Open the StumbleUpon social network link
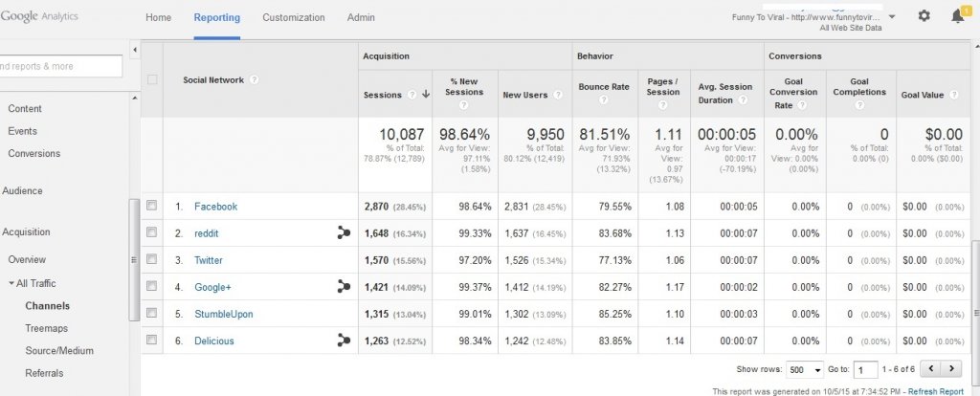The height and width of the screenshot is (396, 980). (x=224, y=314)
